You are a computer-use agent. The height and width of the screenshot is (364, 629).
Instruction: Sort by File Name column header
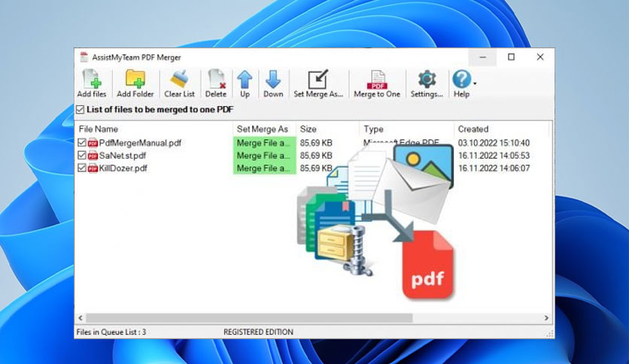click(x=99, y=129)
